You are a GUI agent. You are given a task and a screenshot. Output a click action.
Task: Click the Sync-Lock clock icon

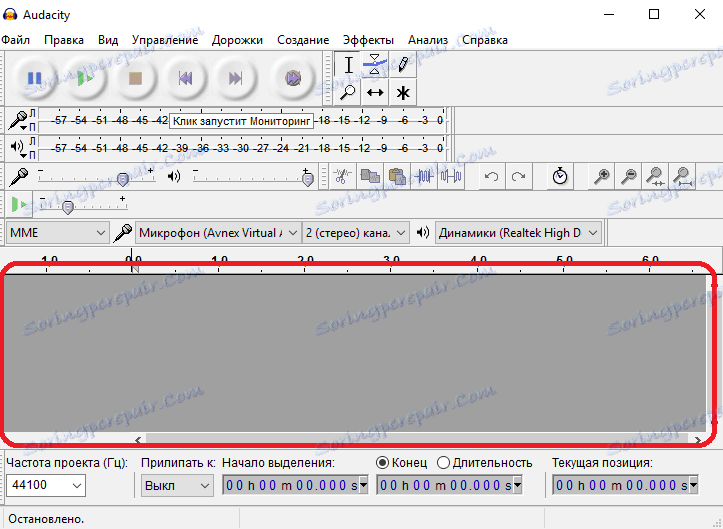(x=560, y=176)
